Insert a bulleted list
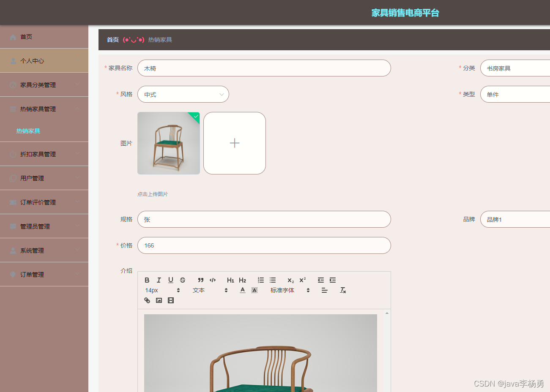Viewport: 550px width, 392px height. click(273, 280)
